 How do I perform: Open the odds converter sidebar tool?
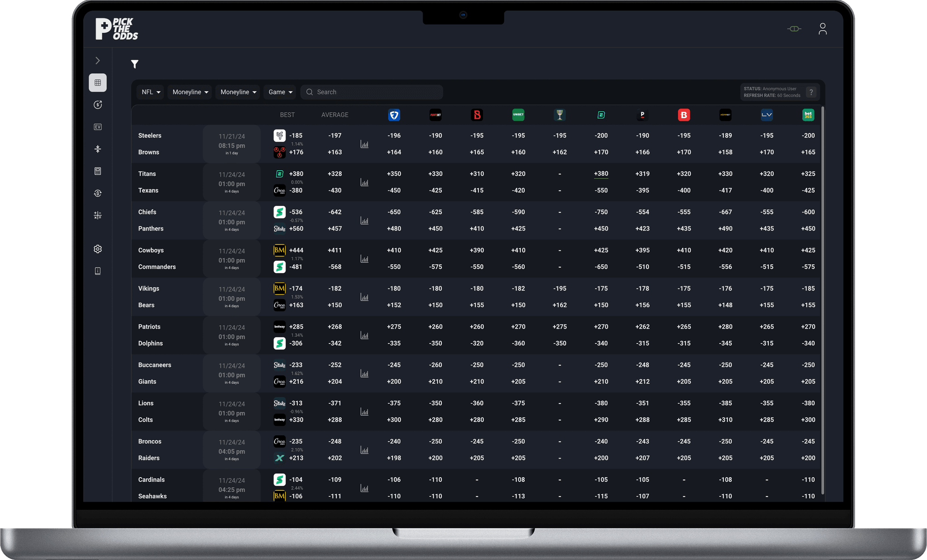pos(98,193)
